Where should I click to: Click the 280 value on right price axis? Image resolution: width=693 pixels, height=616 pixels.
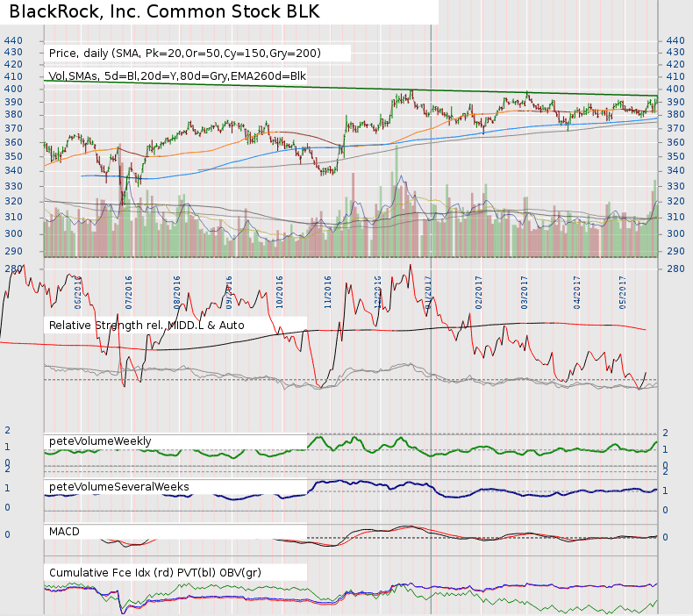pos(675,269)
